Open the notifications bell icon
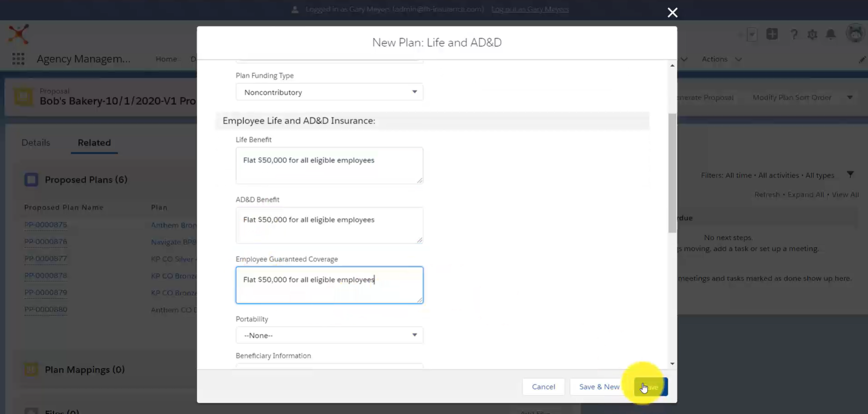The height and width of the screenshot is (414, 868). [x=831, y=34]
